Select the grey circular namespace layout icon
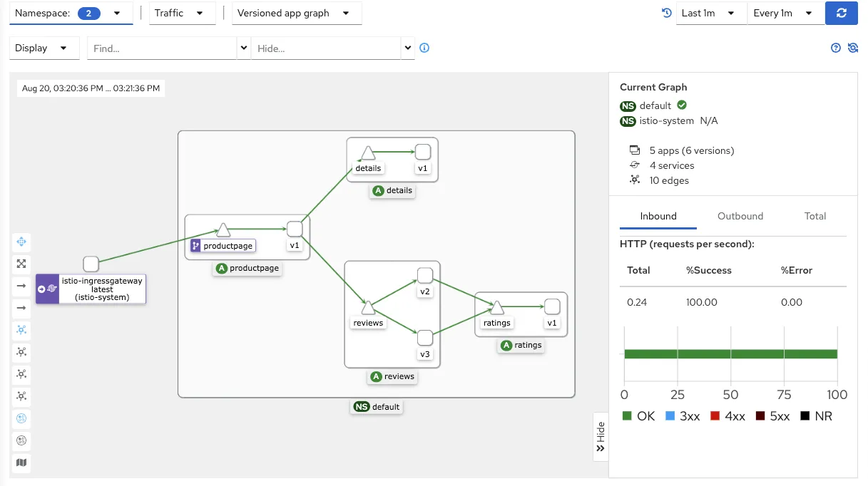 (21, 440)
